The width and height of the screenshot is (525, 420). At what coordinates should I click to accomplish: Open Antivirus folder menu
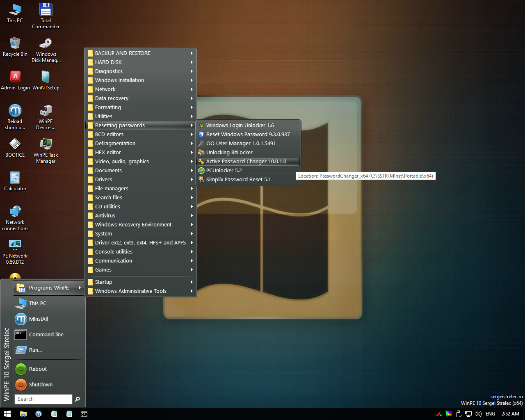click(140, 215)
